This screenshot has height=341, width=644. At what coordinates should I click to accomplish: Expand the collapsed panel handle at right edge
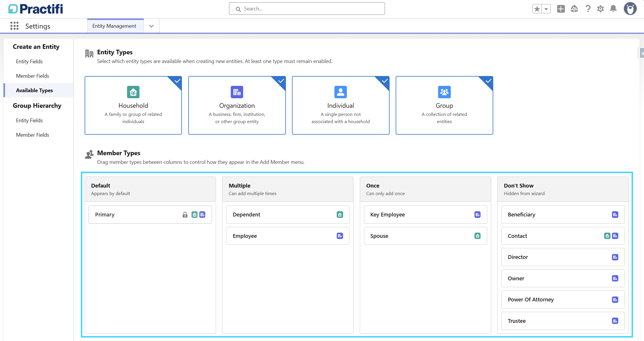641,53
